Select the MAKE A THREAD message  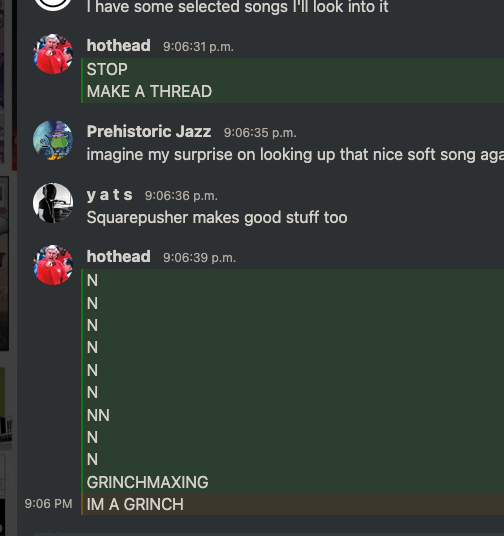149,91
